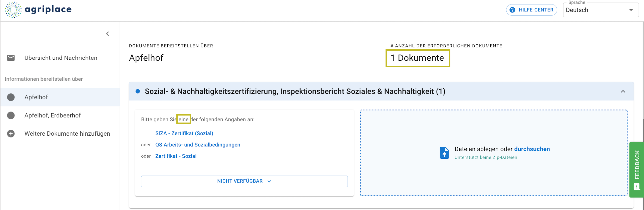Image resolution: width=644 pixels, height=210 pixels.
Task: Open the Zertifikat - Sozial link
Action: coord(176,156)
